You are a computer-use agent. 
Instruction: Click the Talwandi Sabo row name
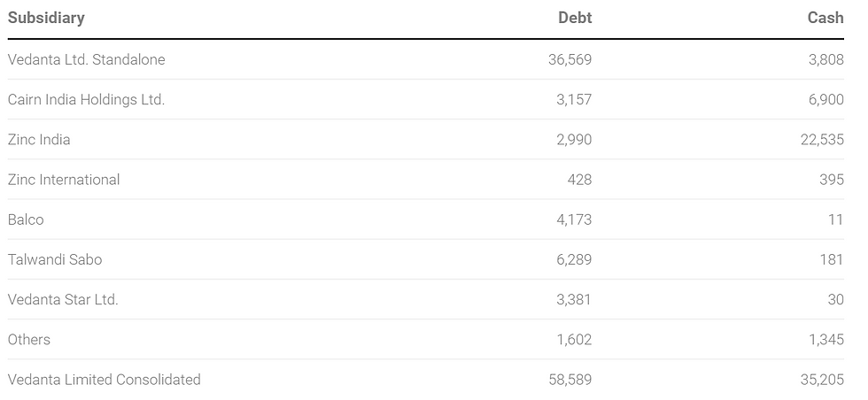(55, 259)
